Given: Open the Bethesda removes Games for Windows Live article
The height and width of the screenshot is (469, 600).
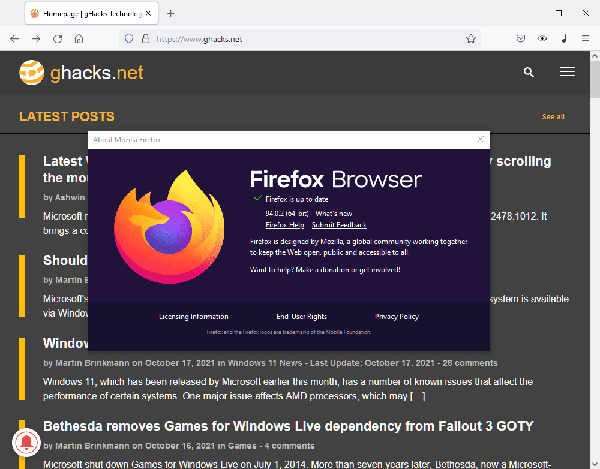Looking at the screenshot, I should (x=288, y=426).
